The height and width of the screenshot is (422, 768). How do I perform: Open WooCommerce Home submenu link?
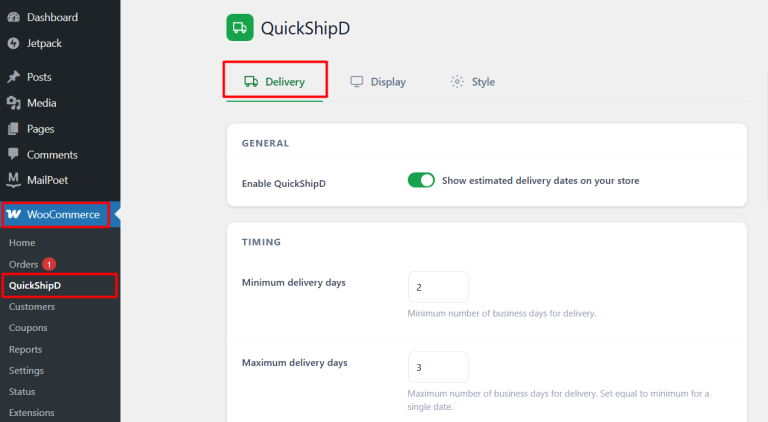[22, 243]
